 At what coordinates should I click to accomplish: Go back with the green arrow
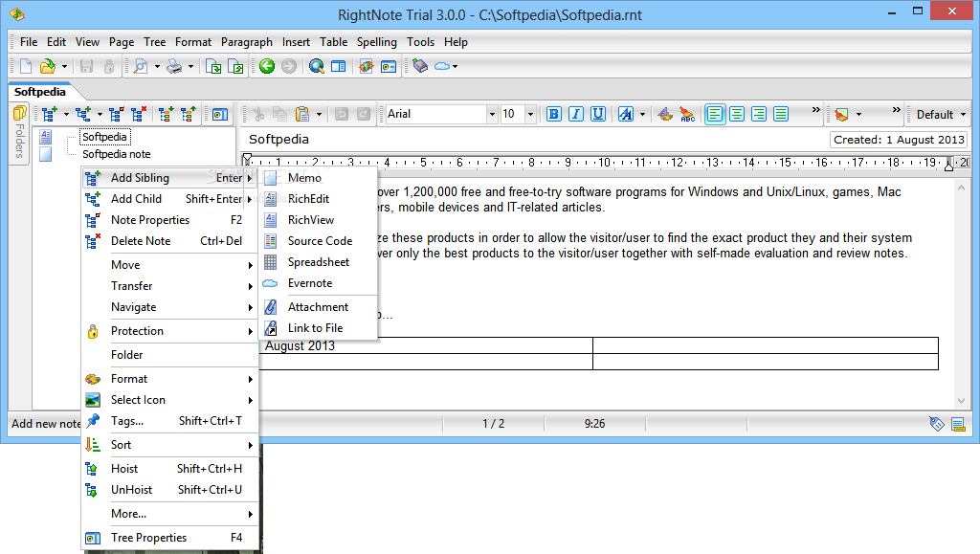tap(267, 66)
